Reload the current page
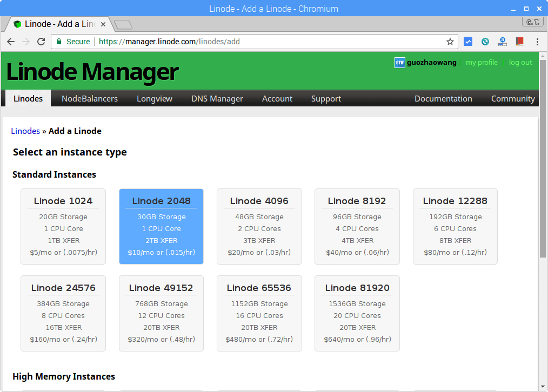Screen dimensions: 548x392 point(41,42)
